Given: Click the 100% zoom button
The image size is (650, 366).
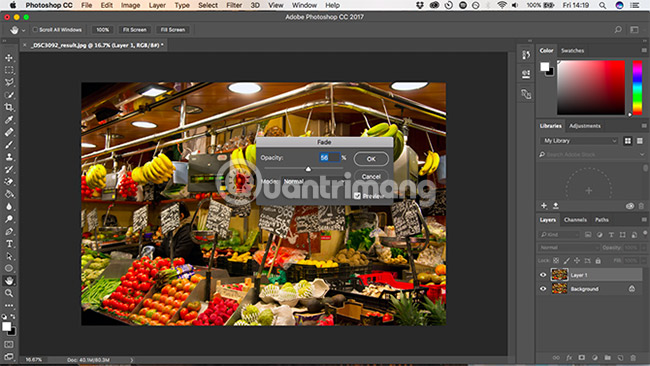Looking at the screenshot, I should coord(102,29).
